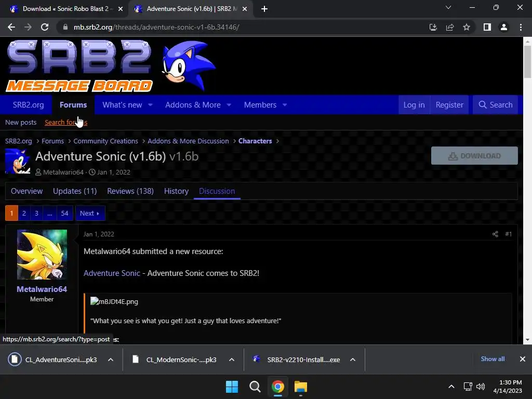Open author Metalwario64 link under title
532x399 pixels.
coord(63,172)
